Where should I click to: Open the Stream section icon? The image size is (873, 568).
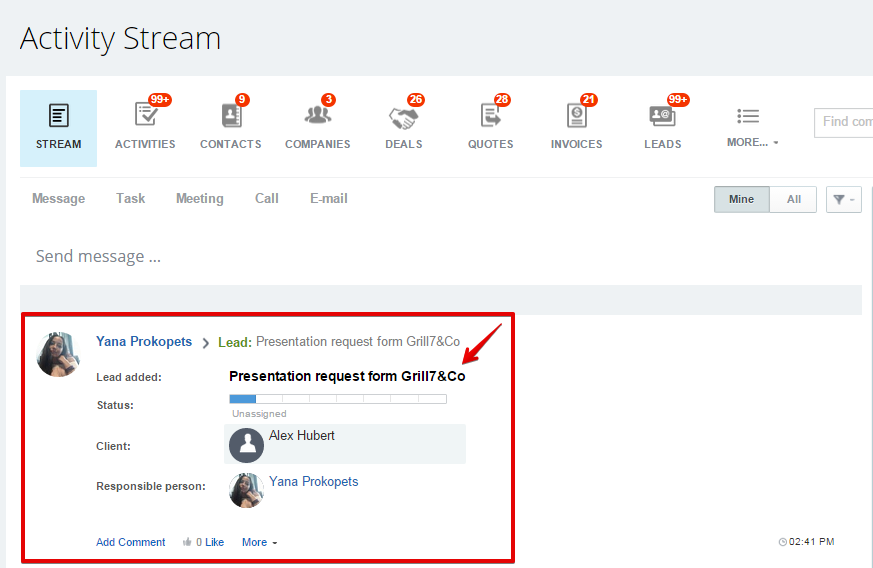58,116
